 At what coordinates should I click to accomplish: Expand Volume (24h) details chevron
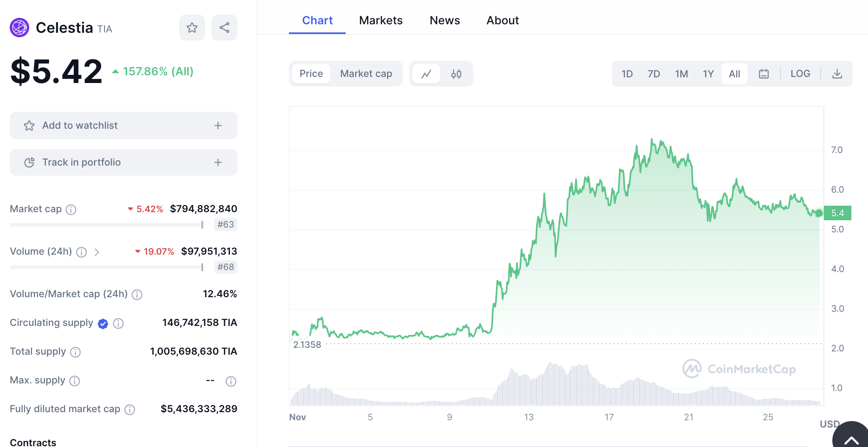click(x=97, y=252)
